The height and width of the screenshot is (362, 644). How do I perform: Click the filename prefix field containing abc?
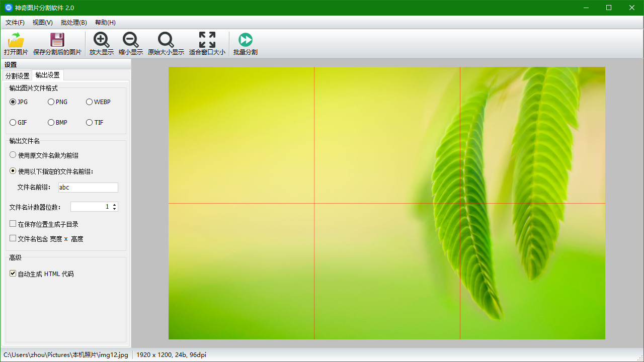tap(88, 188)
